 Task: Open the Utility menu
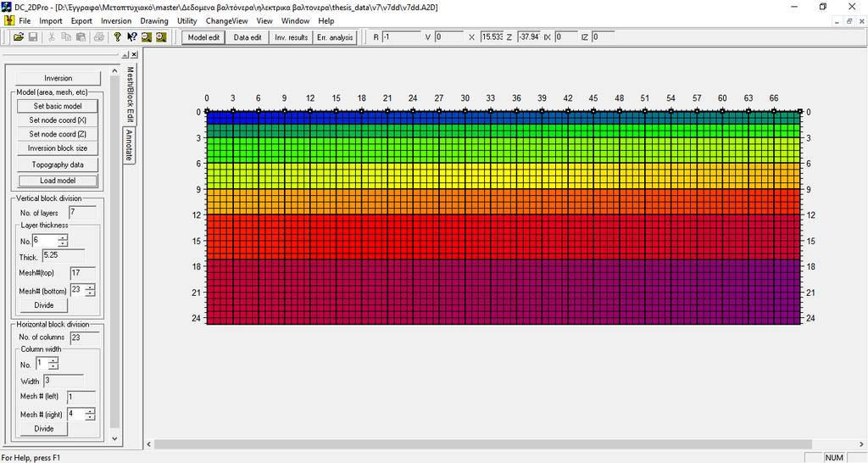click(x=187, y=20)
